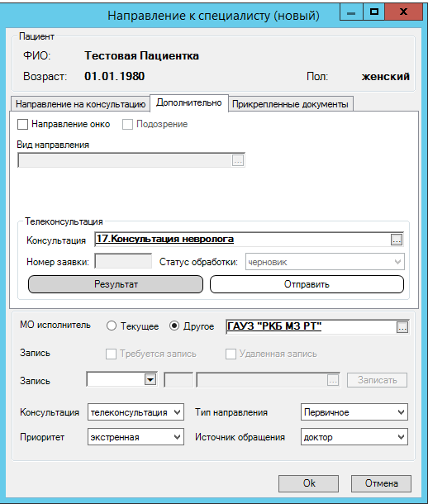428x504 pixels.
Task: Expand the Тип направления Первичное dropdown
Action: coord(354,412)
